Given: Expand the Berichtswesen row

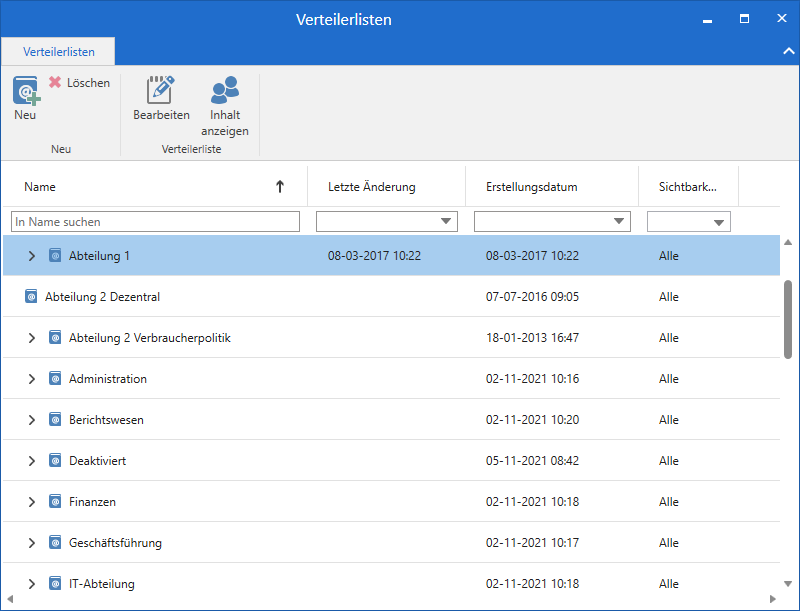Looking at the screenshot, I should coord(32,420).
